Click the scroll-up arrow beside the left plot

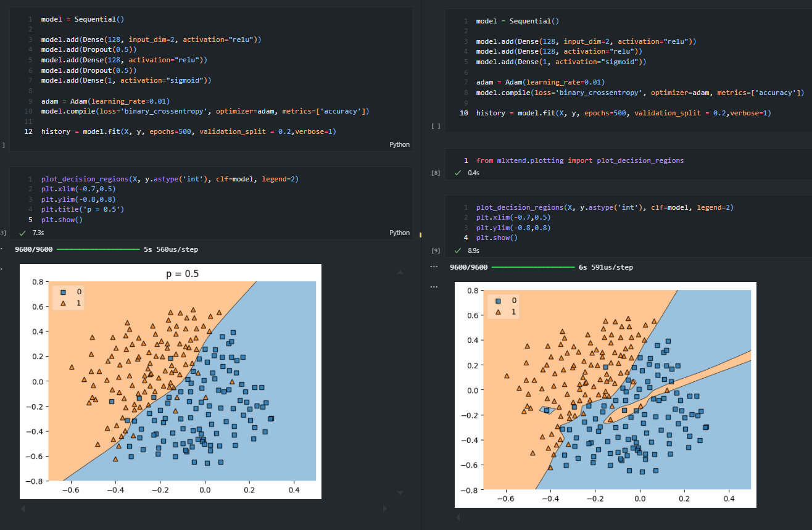pyautogui.click(x=400, y=271)
